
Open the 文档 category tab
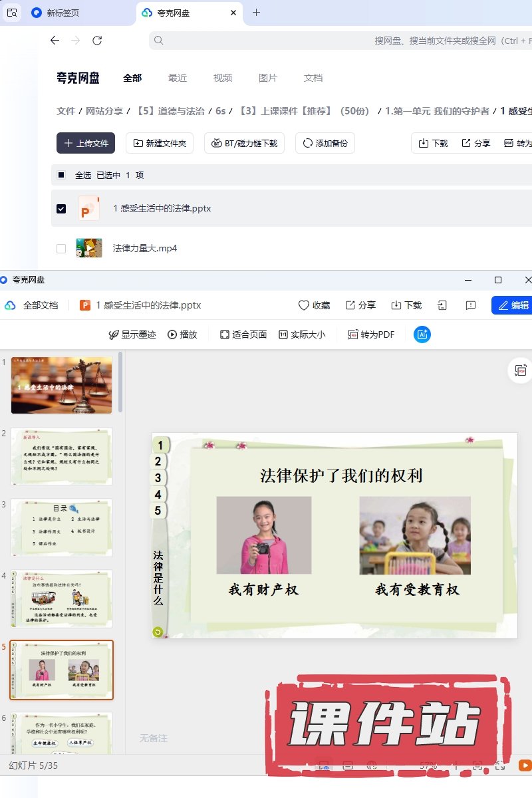(313, 78)
